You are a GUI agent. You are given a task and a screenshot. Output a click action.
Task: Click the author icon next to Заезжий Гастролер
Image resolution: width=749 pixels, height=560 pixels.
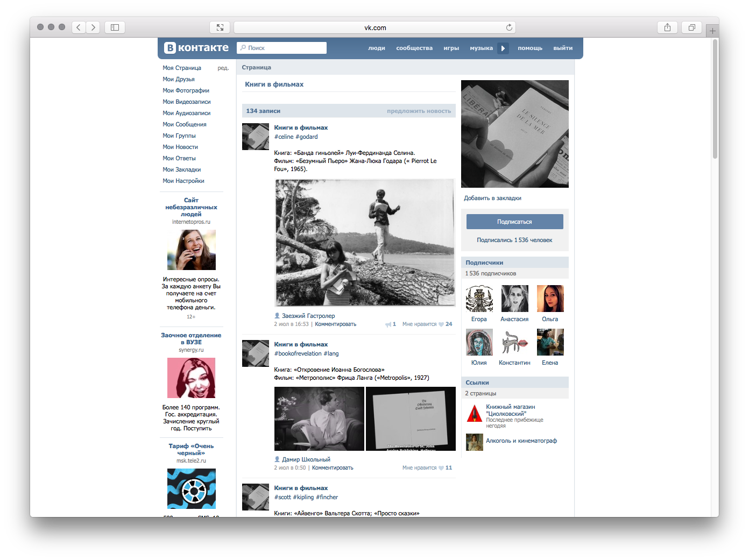click(x=277, y=316)
